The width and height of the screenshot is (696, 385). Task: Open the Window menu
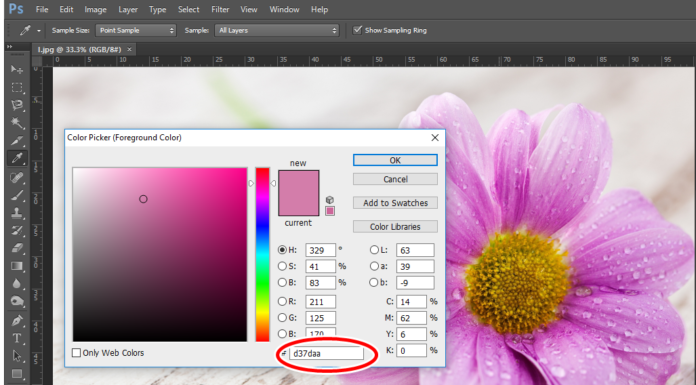pyautogui.click(x=284, y=9)
